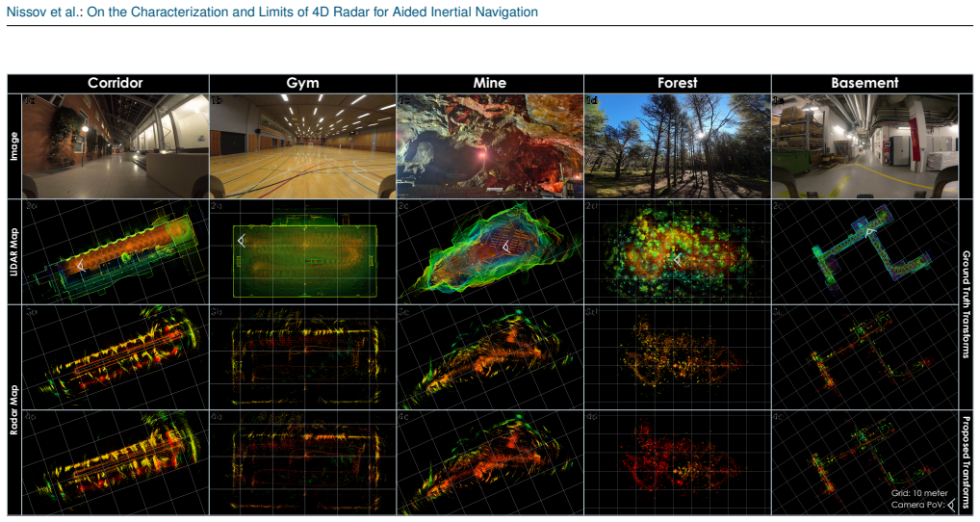Click the Gym camera image thumbnail

tap(302, 146)
